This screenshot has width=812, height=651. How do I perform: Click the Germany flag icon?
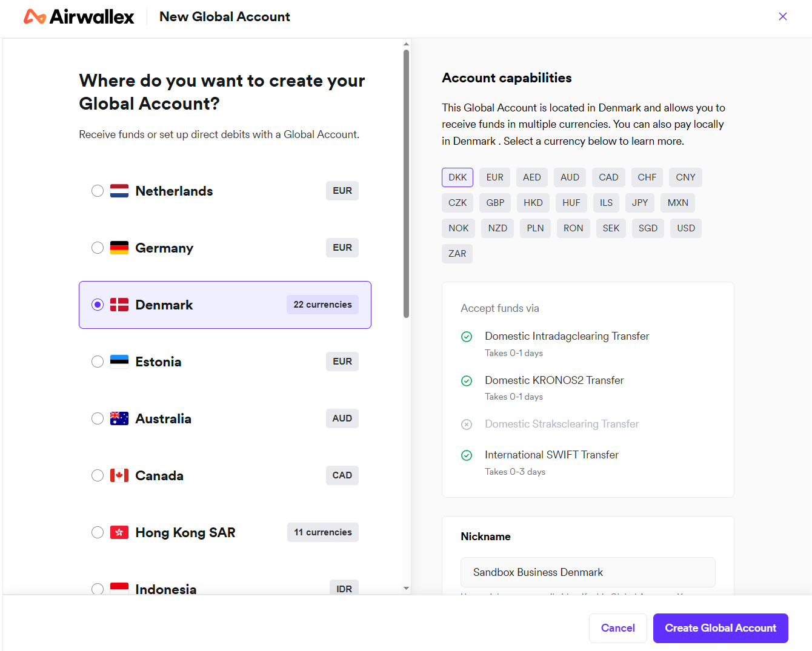coord(119,248)
